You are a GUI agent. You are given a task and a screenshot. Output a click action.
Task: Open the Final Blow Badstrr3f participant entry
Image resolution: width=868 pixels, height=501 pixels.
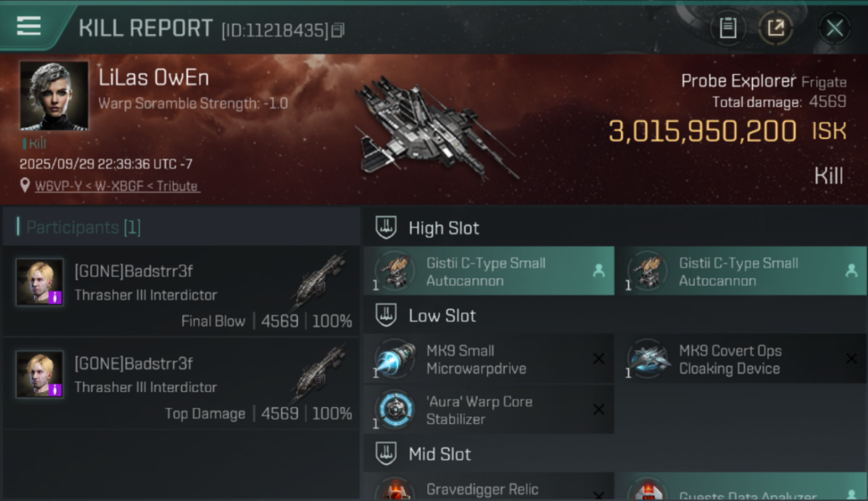point(181,291)
